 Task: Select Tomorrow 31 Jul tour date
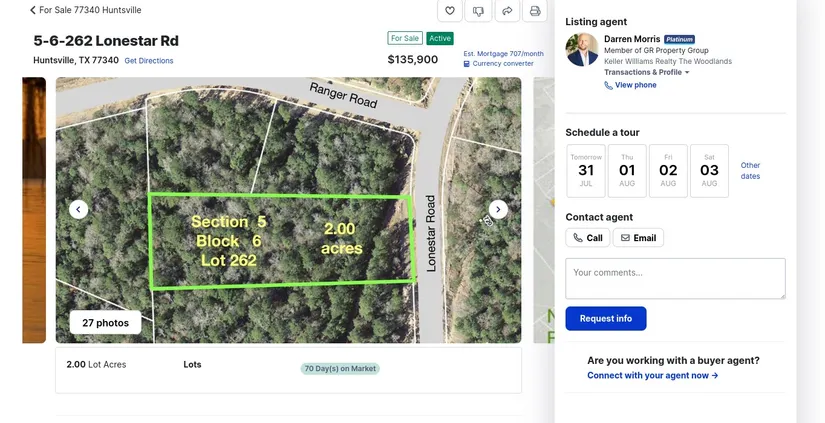tap(586, 170)
